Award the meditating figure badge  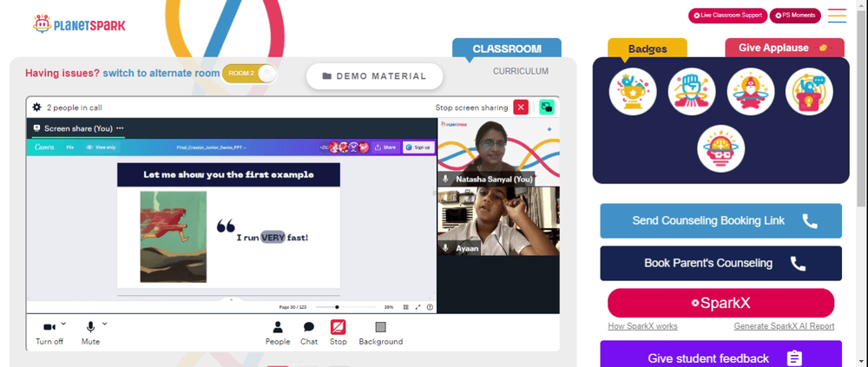point(751,91)
